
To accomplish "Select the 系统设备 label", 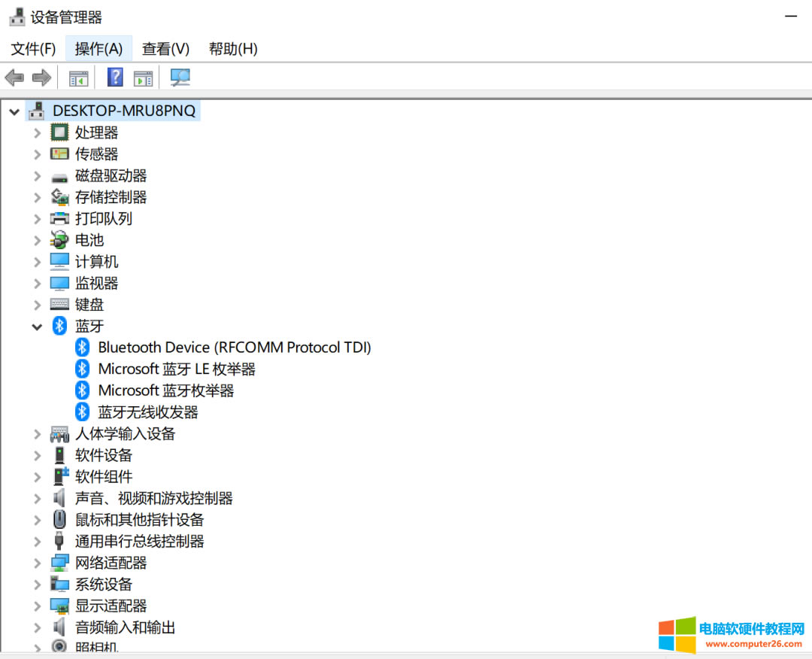I will point(104,584).
